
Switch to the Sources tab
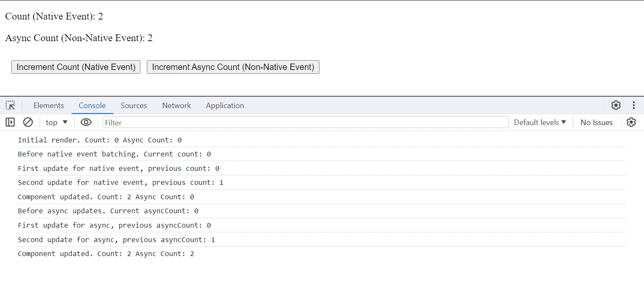pyautogui.click(x=134, y=105)
